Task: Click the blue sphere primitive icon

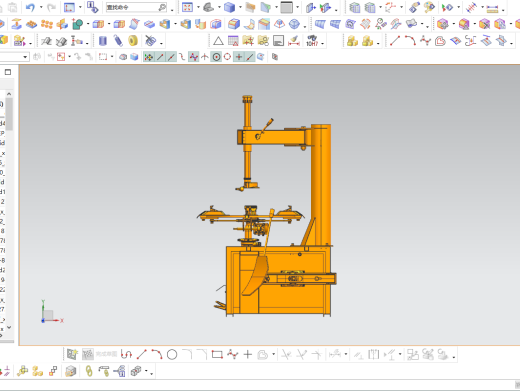Action: click(294, 24)
